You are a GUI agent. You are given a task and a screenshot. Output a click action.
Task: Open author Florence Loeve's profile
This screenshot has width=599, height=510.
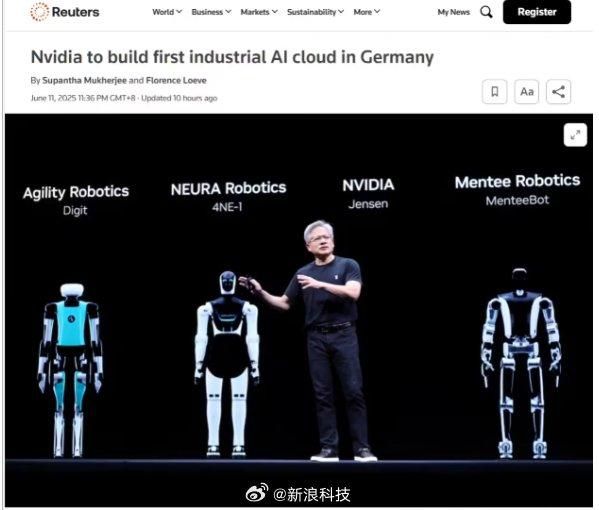coord(176,81)
